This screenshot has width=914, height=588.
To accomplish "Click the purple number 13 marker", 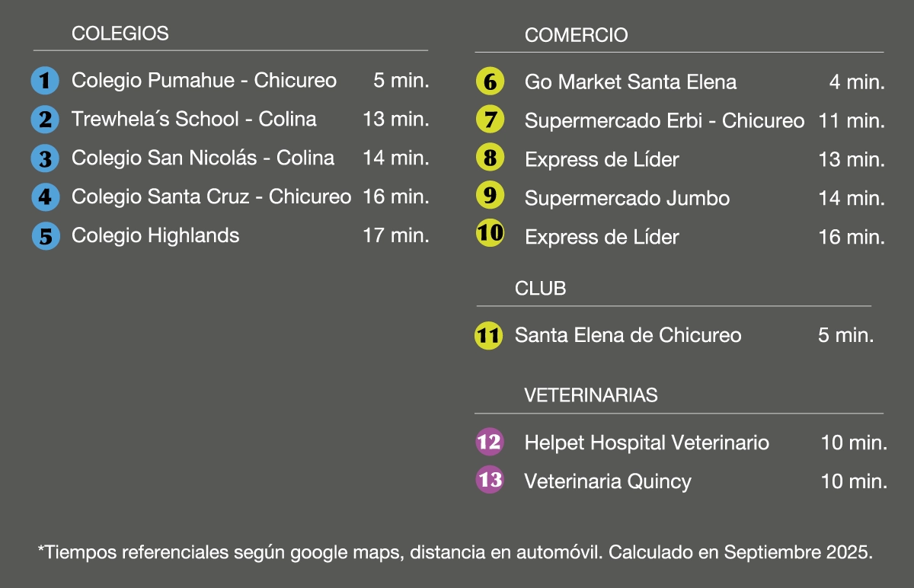I will coord(490,480).
